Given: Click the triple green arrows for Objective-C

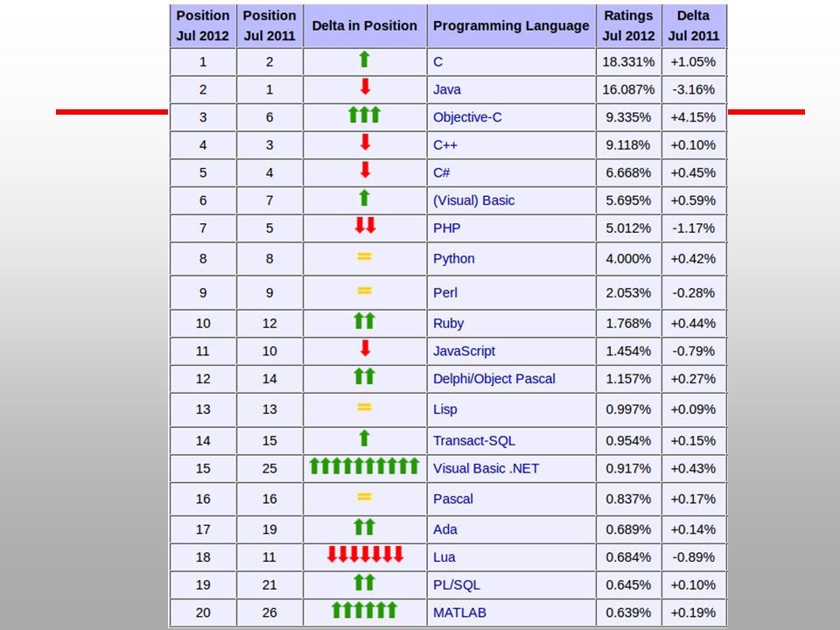Looking at the screenshot, I should [x=364, y=115].
